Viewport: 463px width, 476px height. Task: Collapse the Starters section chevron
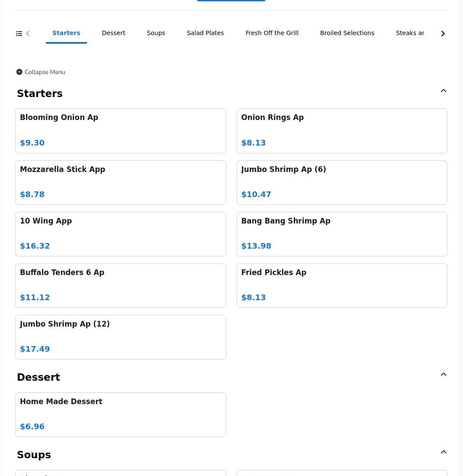click(443, 91)
